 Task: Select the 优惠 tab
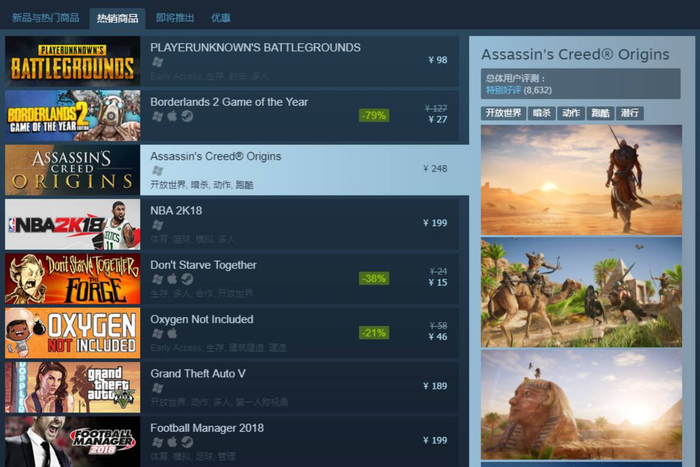click(x=221, y=18)
